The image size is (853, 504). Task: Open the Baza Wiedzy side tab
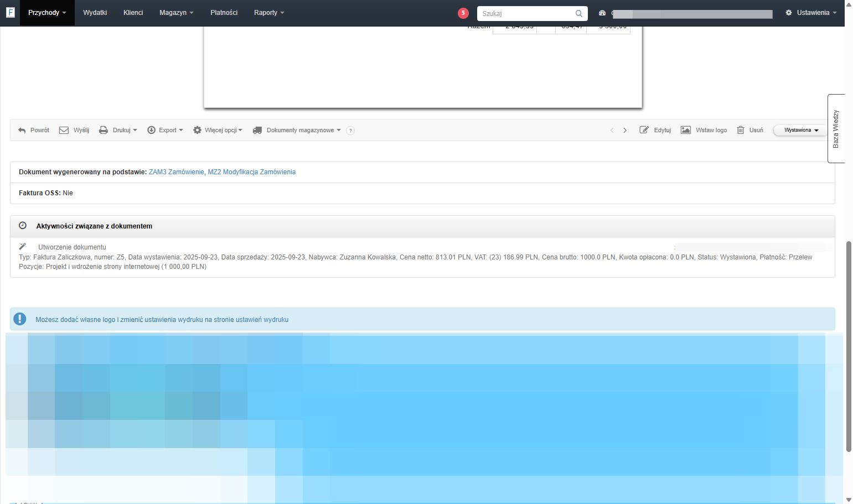coord(836,128)
